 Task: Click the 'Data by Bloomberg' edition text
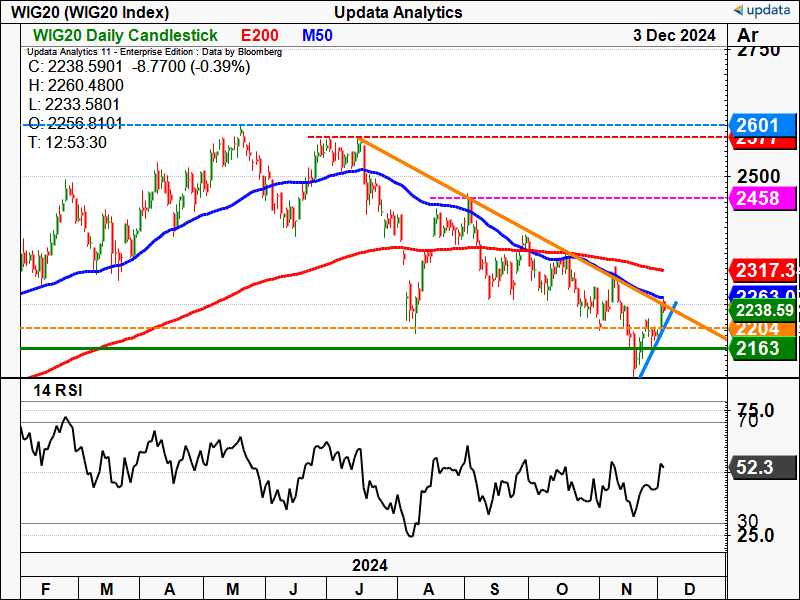click(241, 52)
